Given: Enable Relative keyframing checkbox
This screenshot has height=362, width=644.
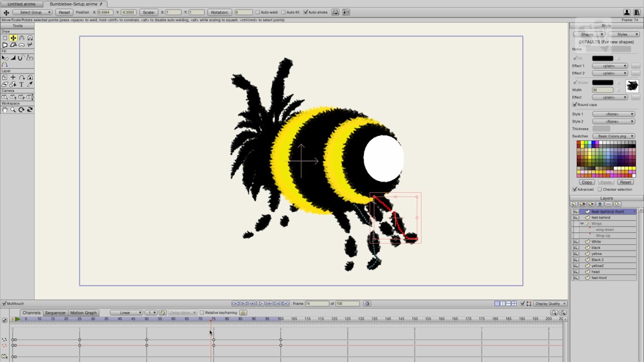Looking at the screenshot, I should [202, 313].
